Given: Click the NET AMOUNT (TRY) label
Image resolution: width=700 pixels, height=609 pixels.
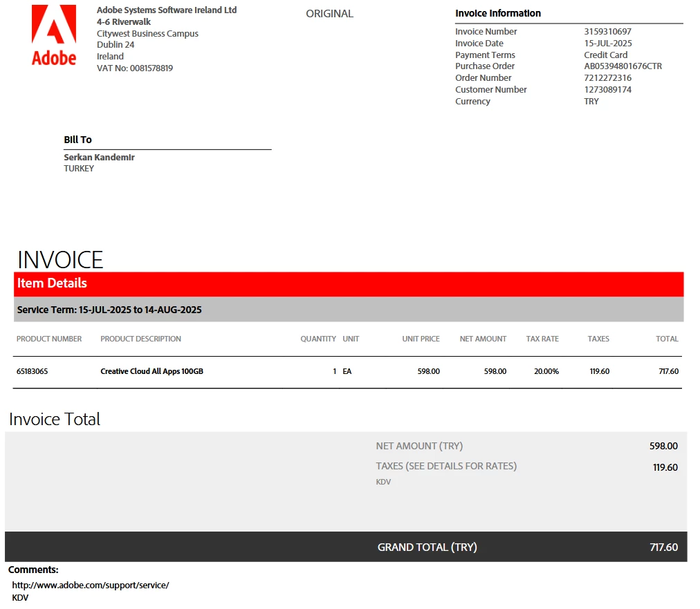Looking at the screenshot, I should [419, 446].
